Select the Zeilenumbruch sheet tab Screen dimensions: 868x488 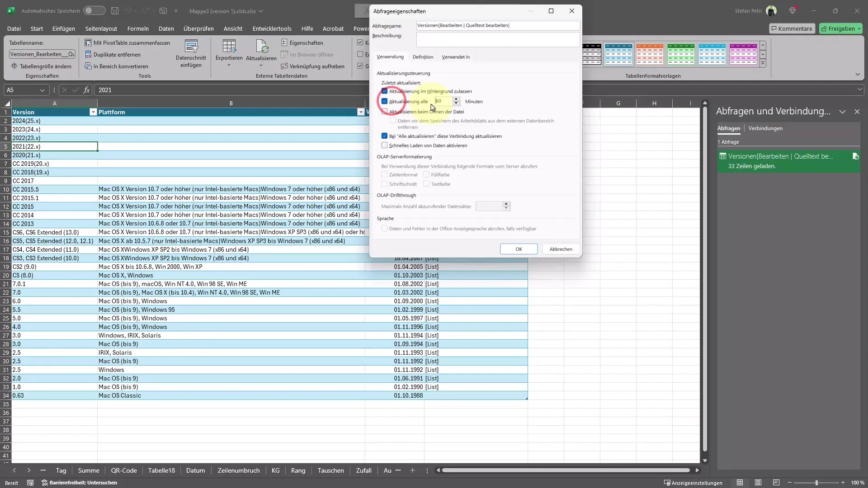tap(238, 470)
